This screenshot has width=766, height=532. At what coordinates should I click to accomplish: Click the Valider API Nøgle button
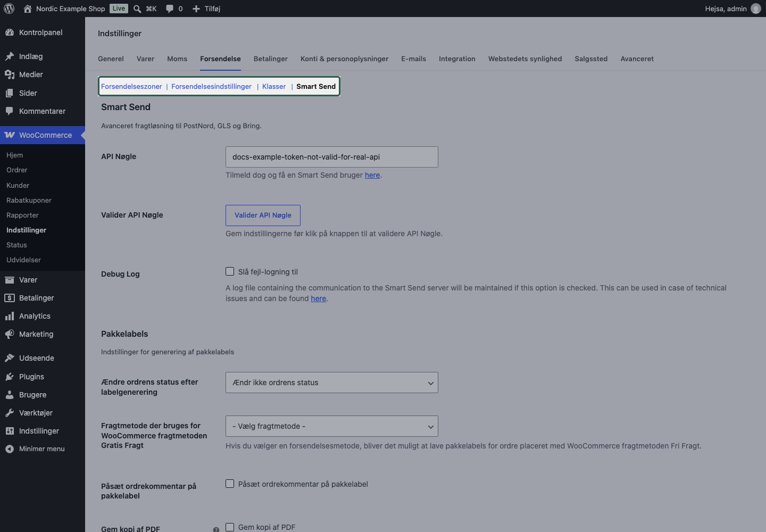263,215
